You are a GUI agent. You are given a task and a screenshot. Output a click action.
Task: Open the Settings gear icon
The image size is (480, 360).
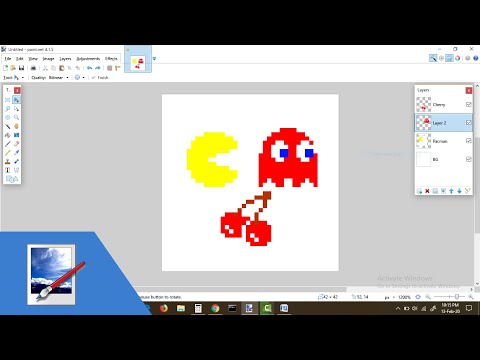pyautogui.click(x=468, y=58)
